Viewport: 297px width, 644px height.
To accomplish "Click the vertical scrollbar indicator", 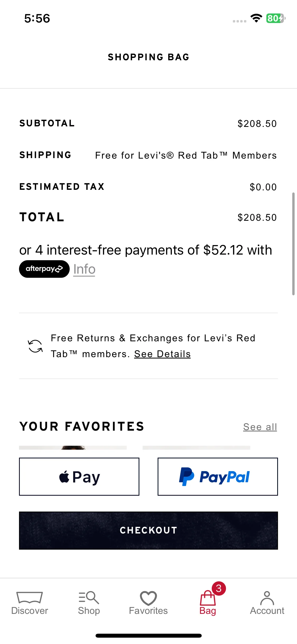I will 293,244.
